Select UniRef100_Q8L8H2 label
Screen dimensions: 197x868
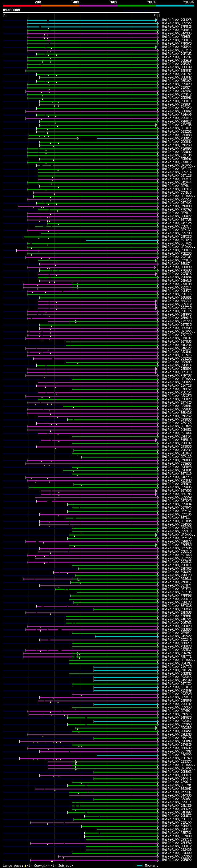point(177,78)
